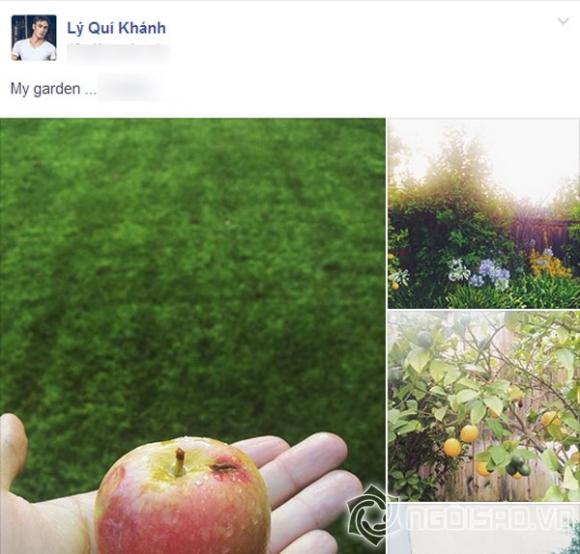Image resolution: width=580 pixels, height=554 pixels.
Task: Open Lý Quí Khánh's profile picture
Action: point(34,38)
